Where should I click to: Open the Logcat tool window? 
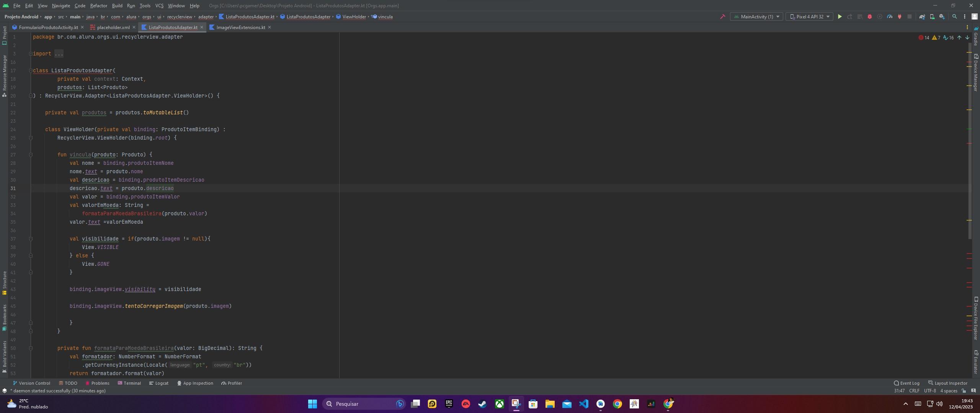pyautogui.click(x=158, y=383)
